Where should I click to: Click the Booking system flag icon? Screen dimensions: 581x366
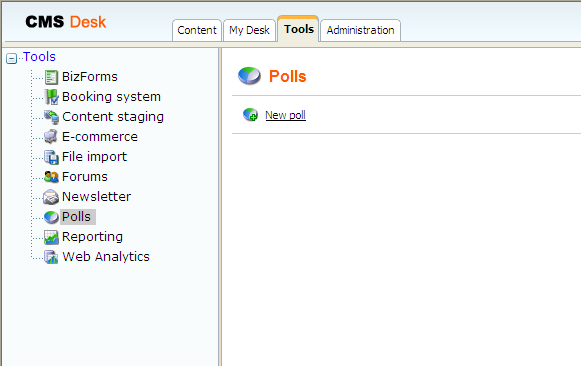click(x=51, y=97)
